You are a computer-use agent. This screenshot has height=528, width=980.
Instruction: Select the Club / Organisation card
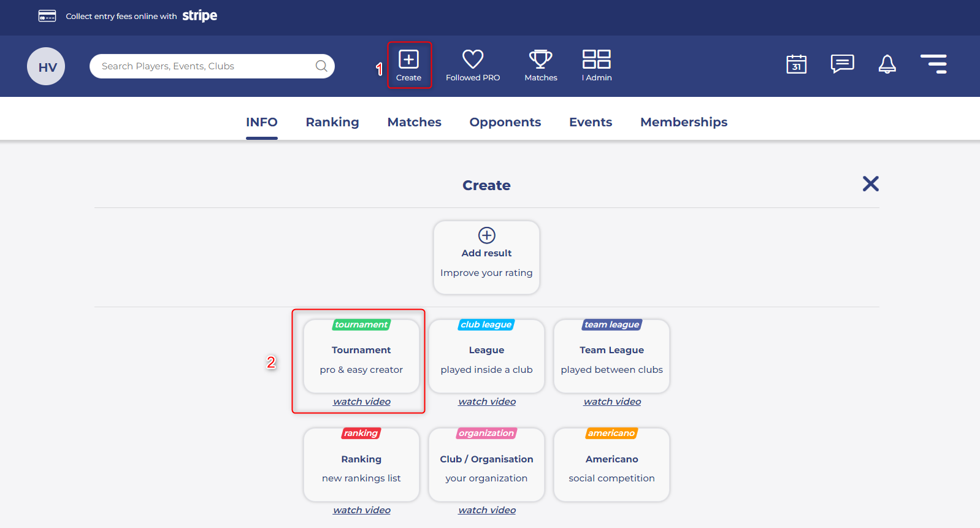pos(486,465)
